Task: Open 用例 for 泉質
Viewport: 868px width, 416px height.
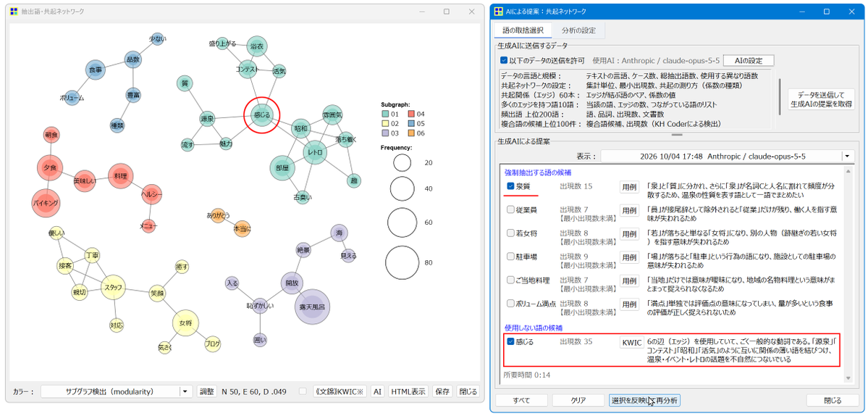Action: 629,187
